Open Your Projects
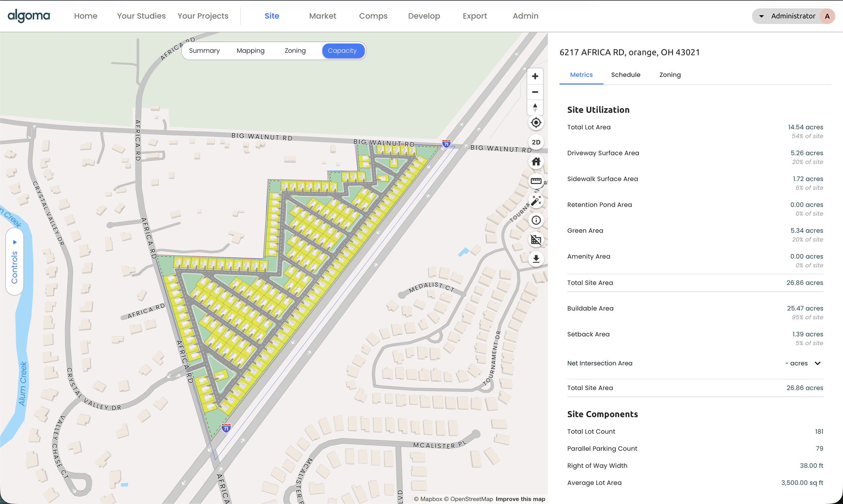The height and width of the screenshot is (504, 843). pos(202,16)
